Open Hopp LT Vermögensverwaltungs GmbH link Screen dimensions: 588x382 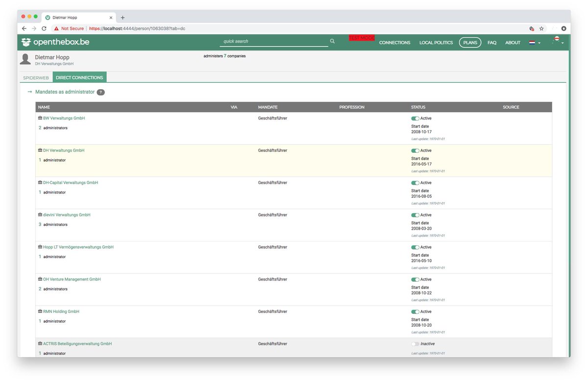(x=78, y=247)
